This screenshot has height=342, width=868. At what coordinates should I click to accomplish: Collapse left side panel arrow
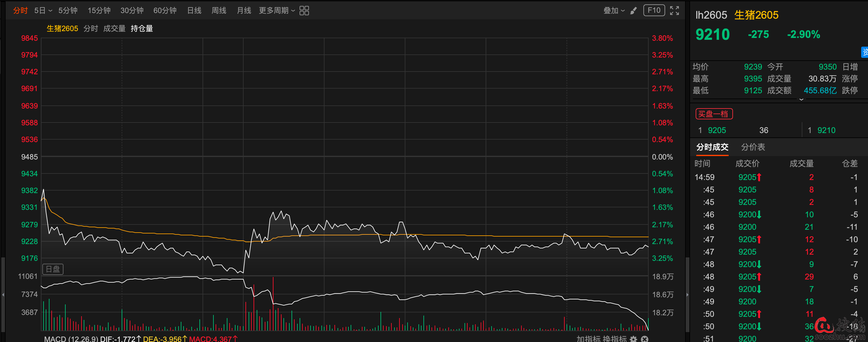tap(3, 294)
